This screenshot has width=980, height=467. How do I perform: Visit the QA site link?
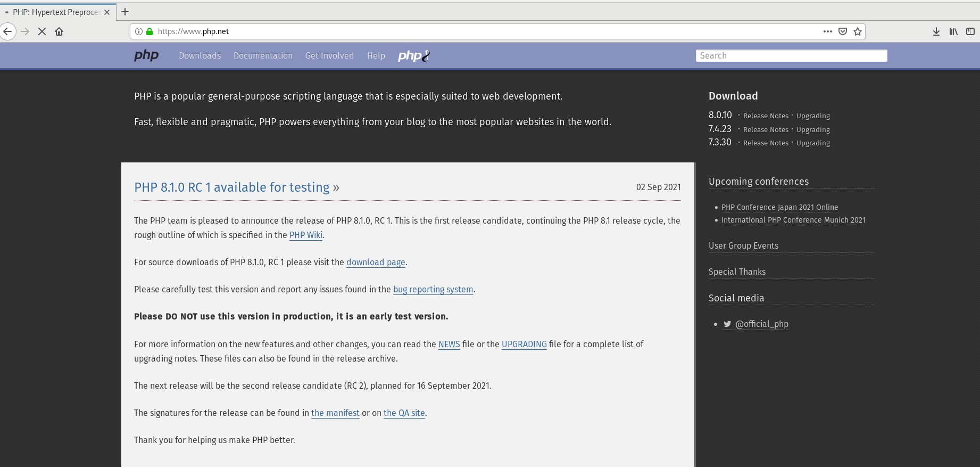coord(404,413)
